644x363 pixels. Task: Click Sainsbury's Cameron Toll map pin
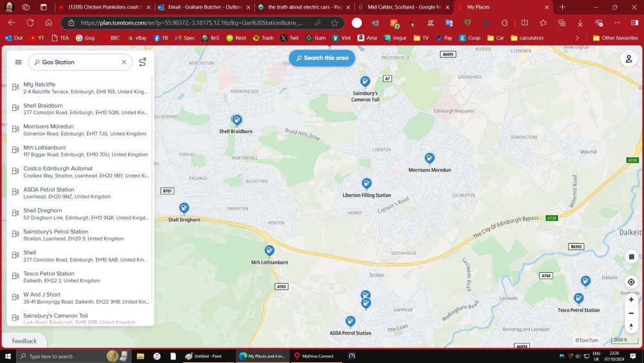(x=365, y=81)
